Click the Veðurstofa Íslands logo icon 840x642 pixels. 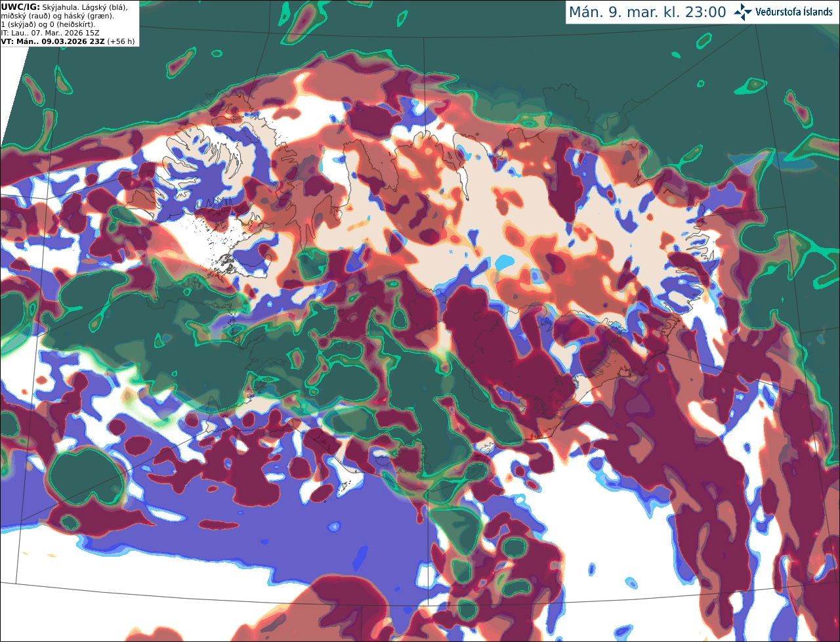pos(742,12)
